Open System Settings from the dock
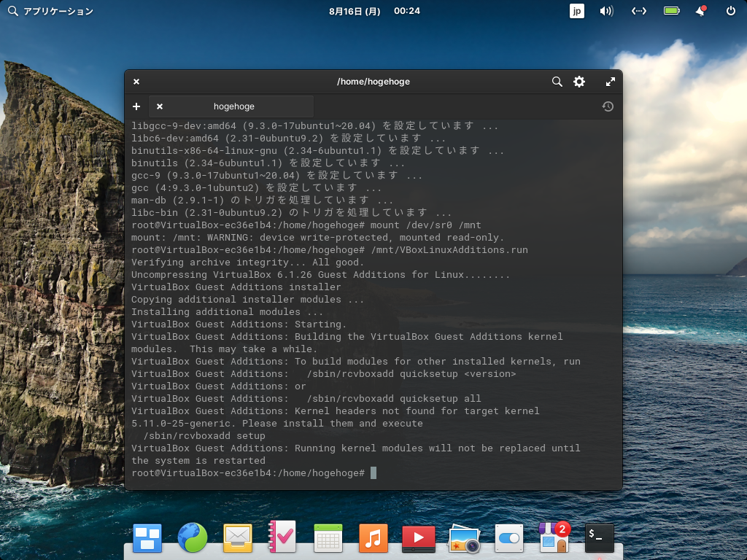 coord(509,538)
